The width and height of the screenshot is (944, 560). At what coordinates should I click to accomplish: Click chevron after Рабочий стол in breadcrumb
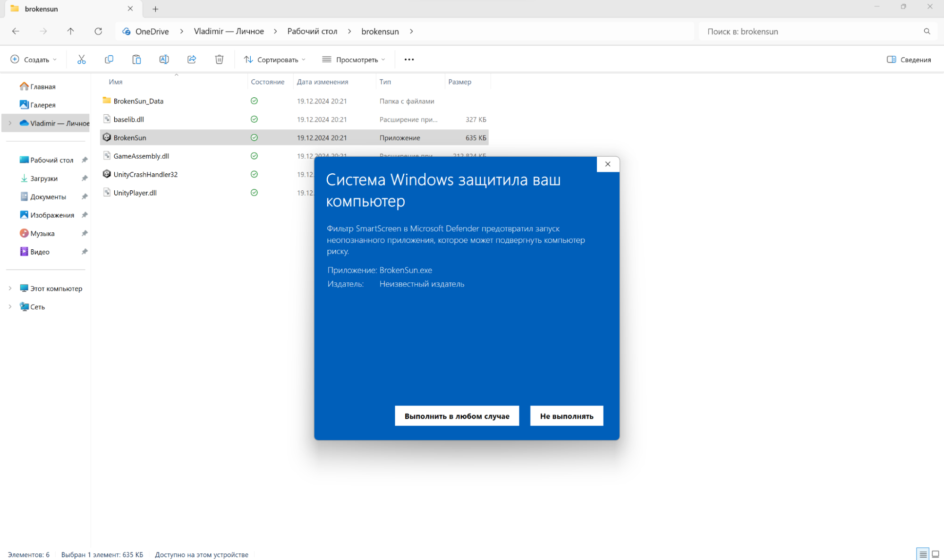coord(349,31)
